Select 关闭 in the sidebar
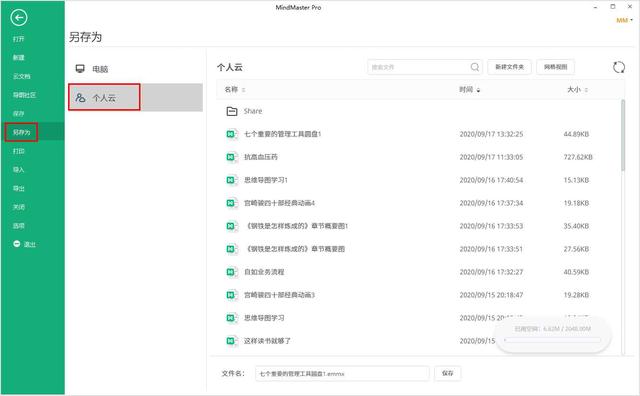This screenshot has width=640, height=396. [x=18, y=207]
